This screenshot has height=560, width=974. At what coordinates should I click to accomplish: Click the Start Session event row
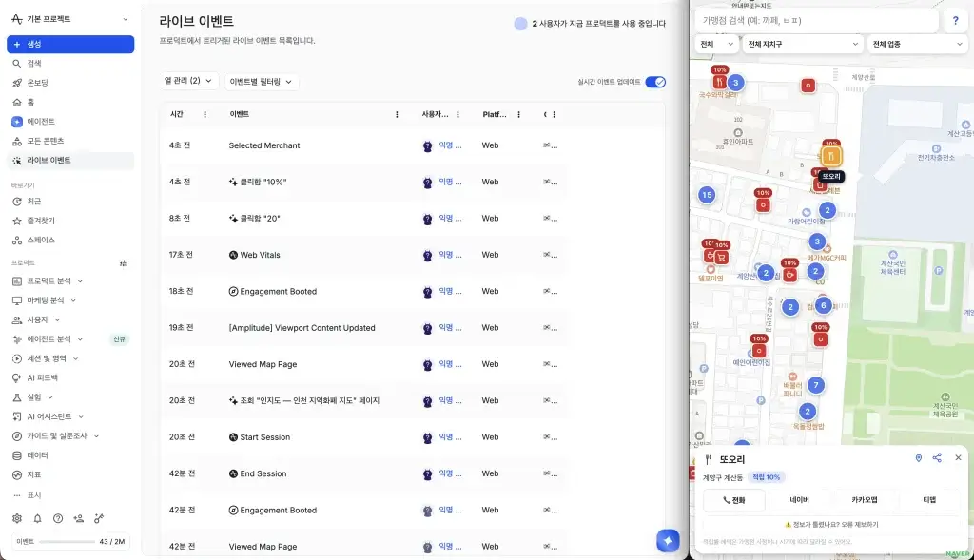(362, 437)
